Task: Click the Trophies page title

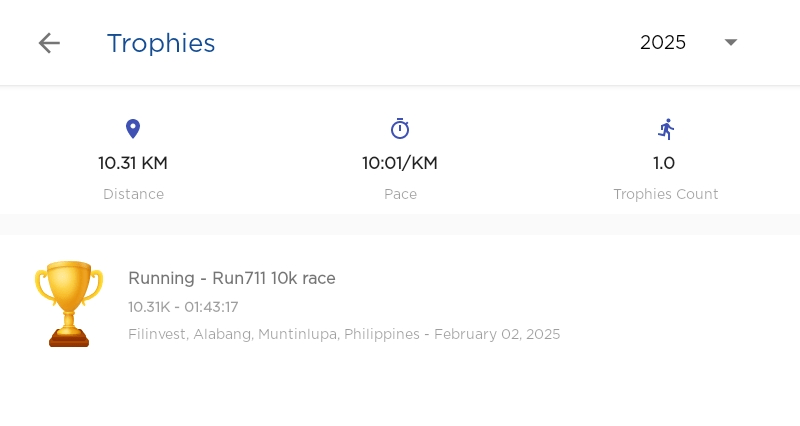Action: 161,43
